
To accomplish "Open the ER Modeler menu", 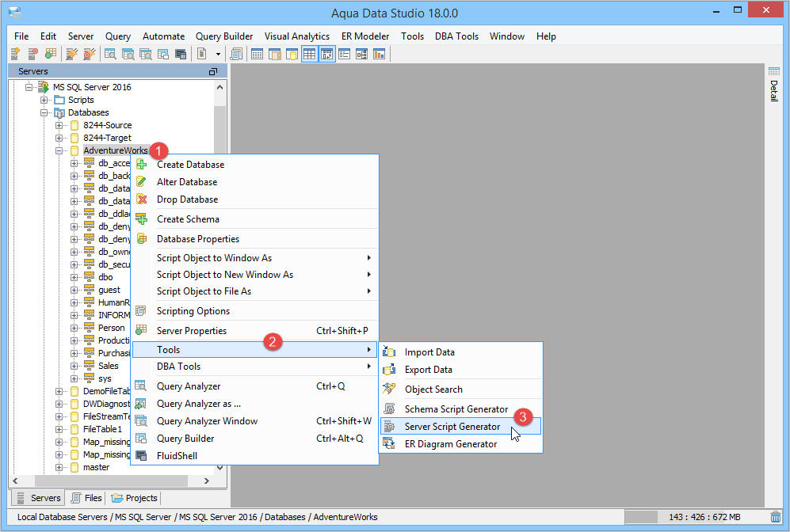I will 365,36.
